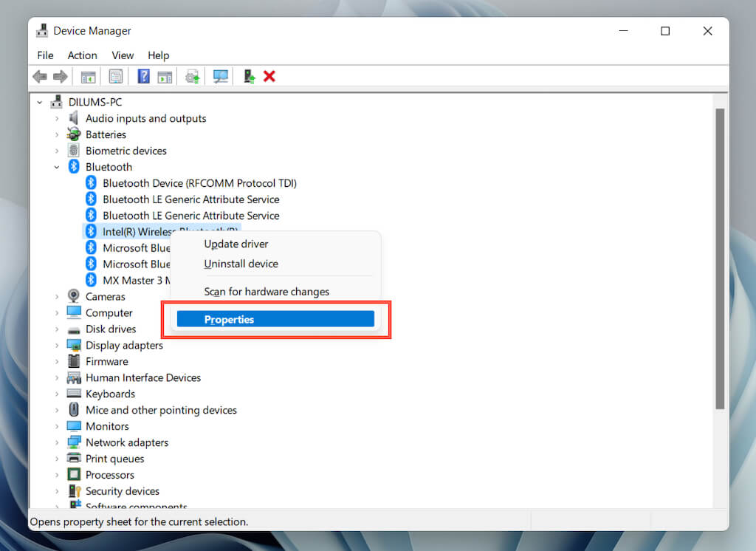Viewport: 756px width, 551px height.
Task: Minimize the Device Manager window
Action: click(x=623, y=31)
